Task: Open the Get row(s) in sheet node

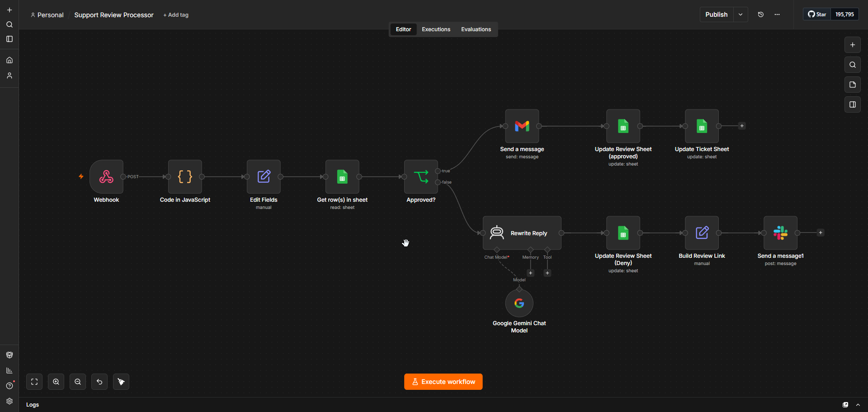Action: pos(342,176)
